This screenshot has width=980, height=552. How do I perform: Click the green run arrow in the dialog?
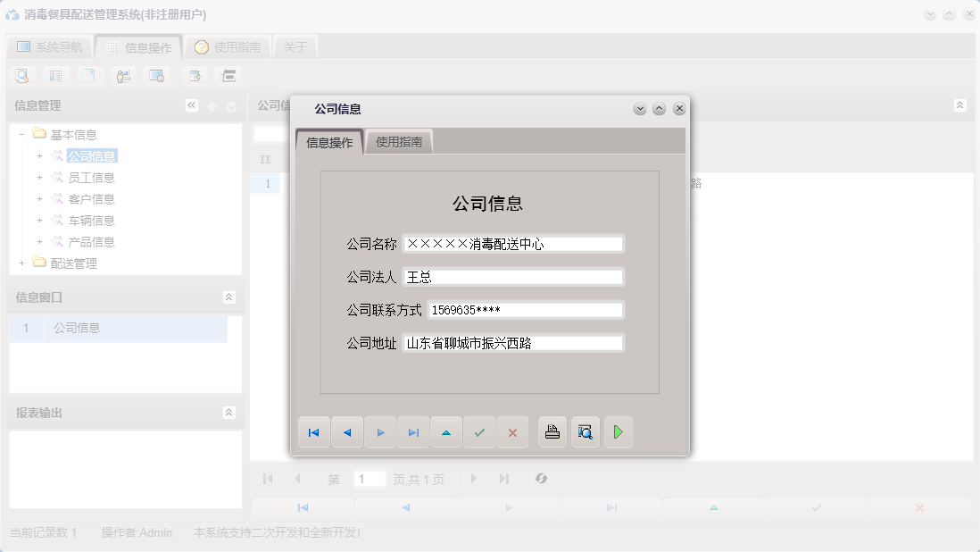tap(618, 431)
